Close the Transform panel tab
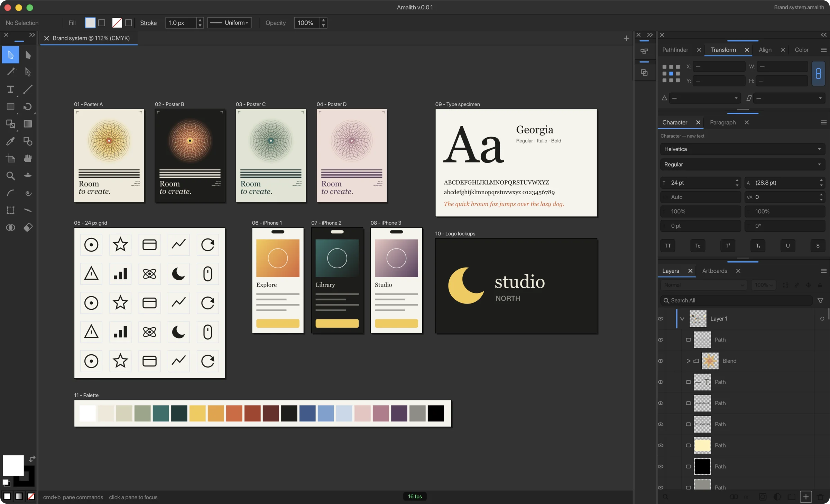This screenshot has height=504, width=830. click(747, 50)
